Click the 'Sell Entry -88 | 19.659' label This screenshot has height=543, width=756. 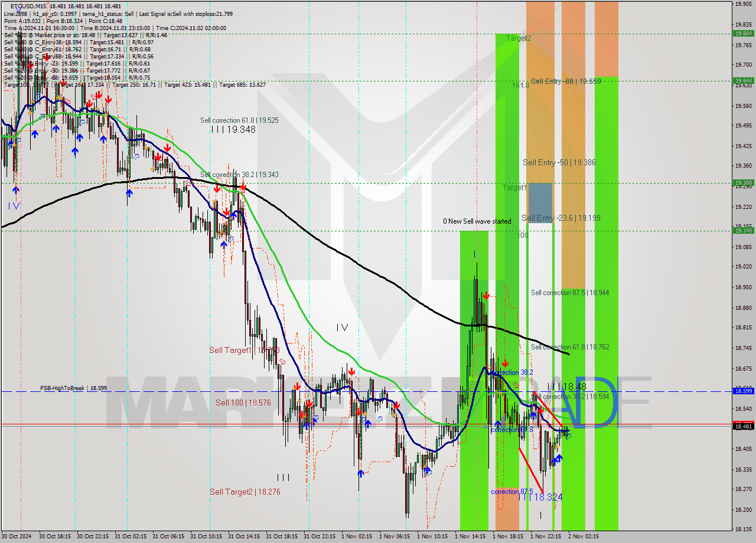click(x=566, y=81)
